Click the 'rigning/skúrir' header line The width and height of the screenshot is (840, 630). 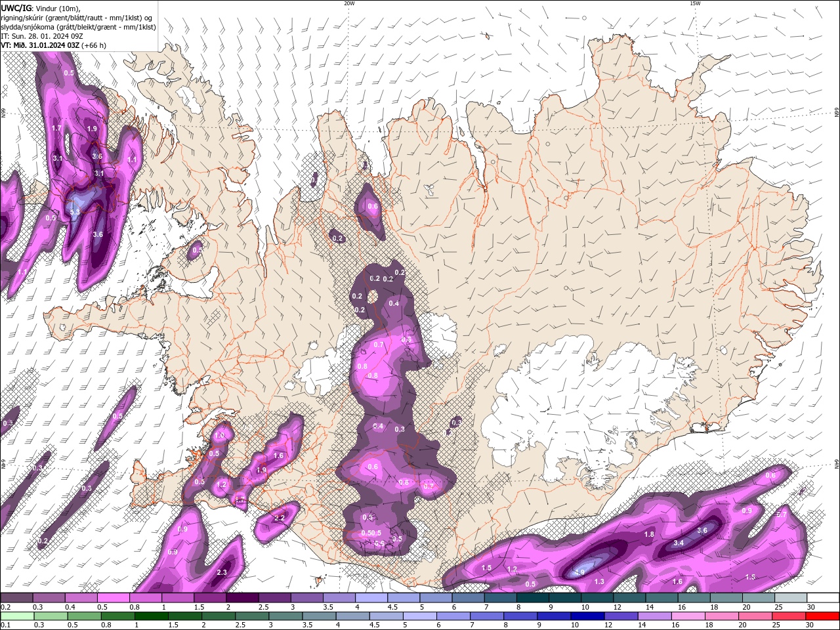coord(77,18)
